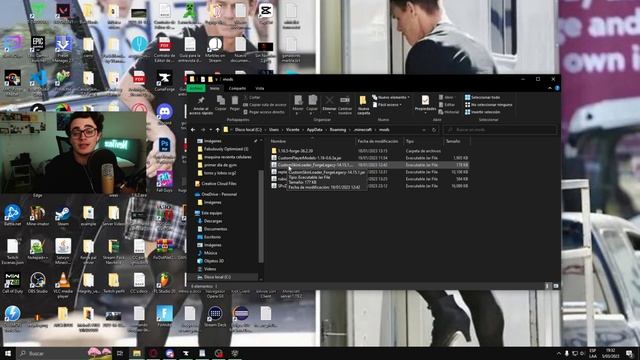
Task: Click Historial in the ribbon
Action: (449, 112)
